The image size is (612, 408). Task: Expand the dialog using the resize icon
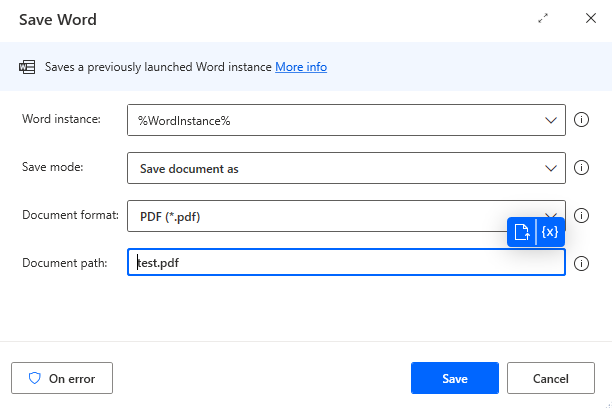click(543, 19)
